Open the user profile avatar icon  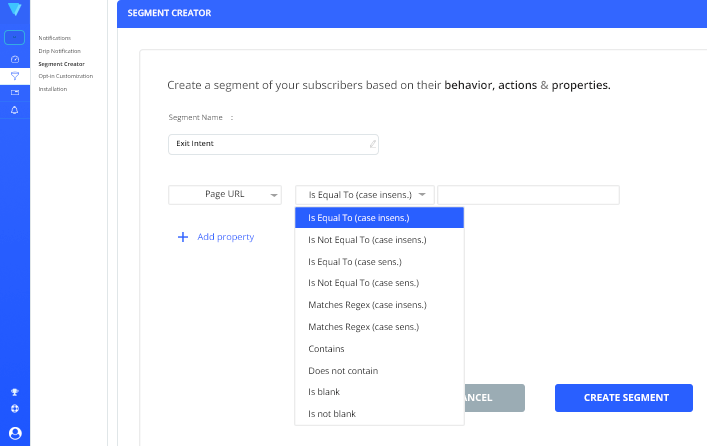[14, 432]
